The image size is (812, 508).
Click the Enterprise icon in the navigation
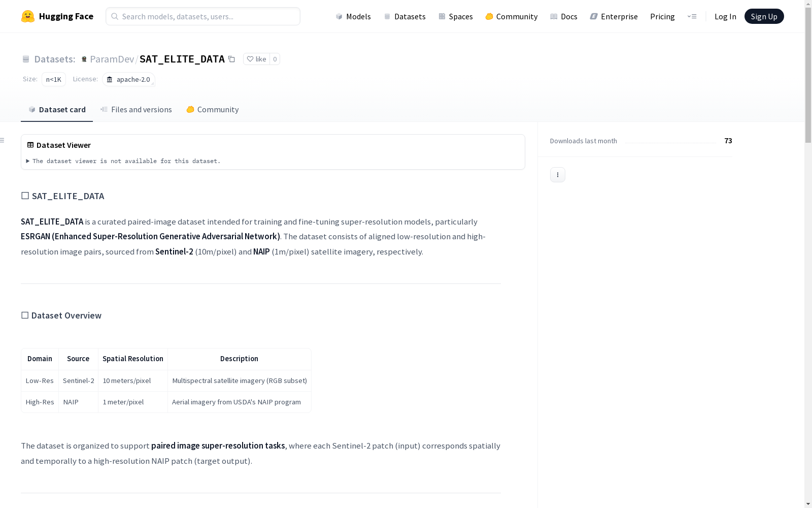(594, 16)
